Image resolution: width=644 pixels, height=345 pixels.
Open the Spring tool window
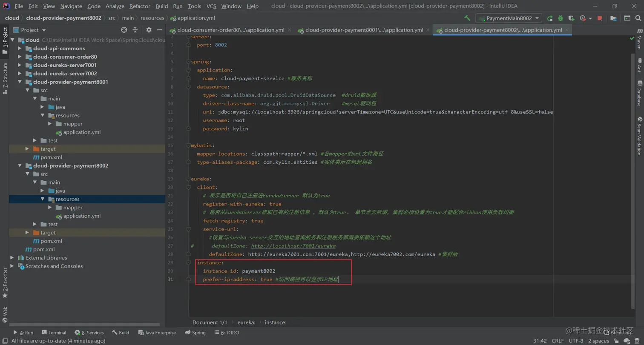(x=195, y=333)
